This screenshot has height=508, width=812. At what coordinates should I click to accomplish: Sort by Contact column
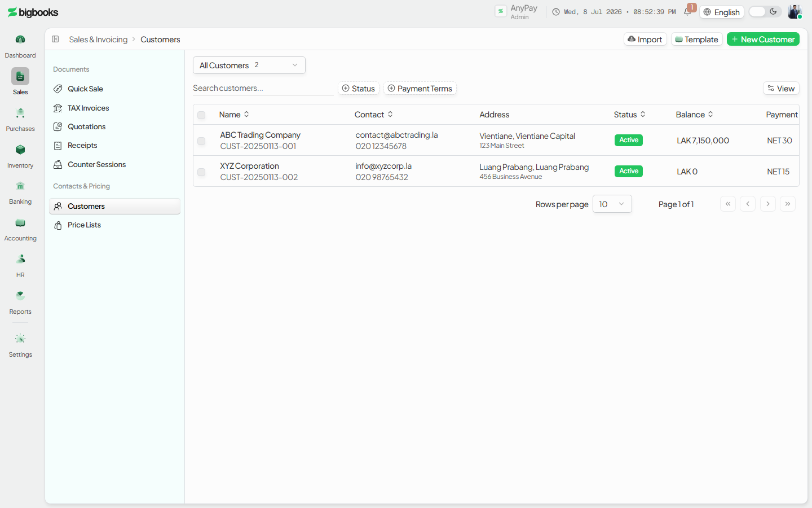click(374, 115)
